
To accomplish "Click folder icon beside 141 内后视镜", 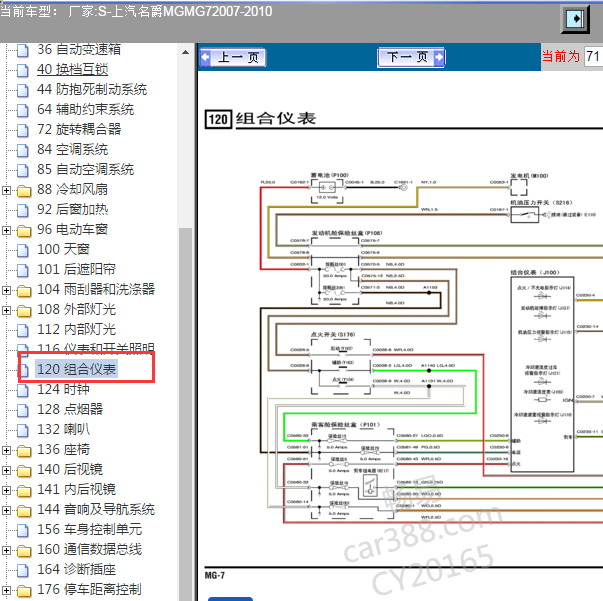I will (24, 491).
